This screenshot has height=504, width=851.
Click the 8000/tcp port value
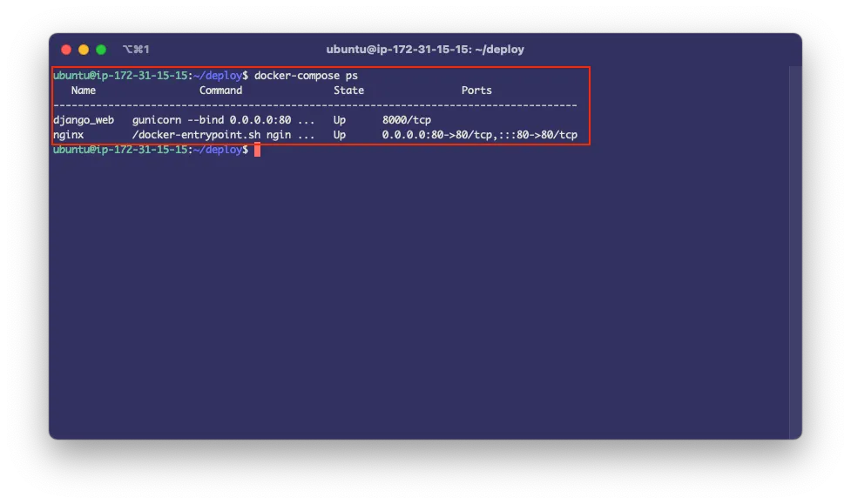tap(407, 120)
